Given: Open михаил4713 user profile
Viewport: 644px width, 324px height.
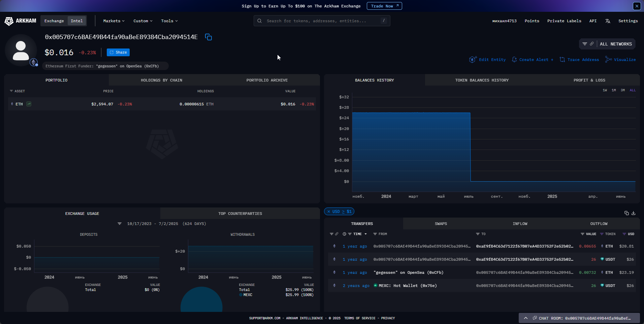Looking at the screenshot, I should pos(504,21).
